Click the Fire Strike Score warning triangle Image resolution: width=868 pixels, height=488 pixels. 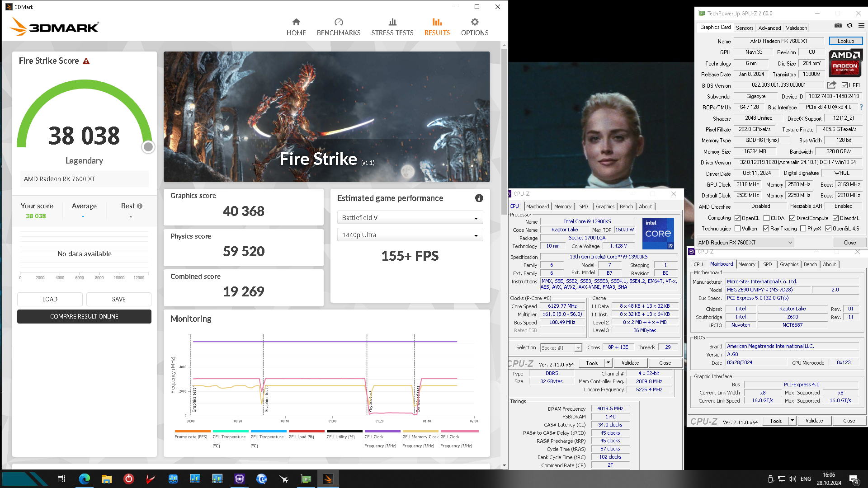pos(86,61)
